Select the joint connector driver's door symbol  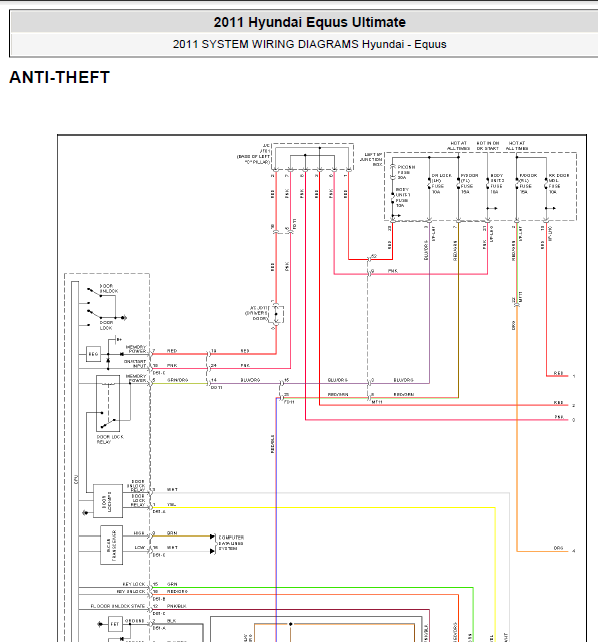click(277, 314)
